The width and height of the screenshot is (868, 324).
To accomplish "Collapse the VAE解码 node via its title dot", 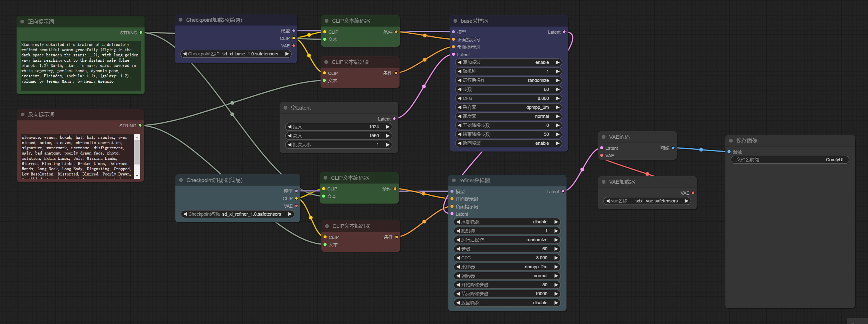I will 603,137.
